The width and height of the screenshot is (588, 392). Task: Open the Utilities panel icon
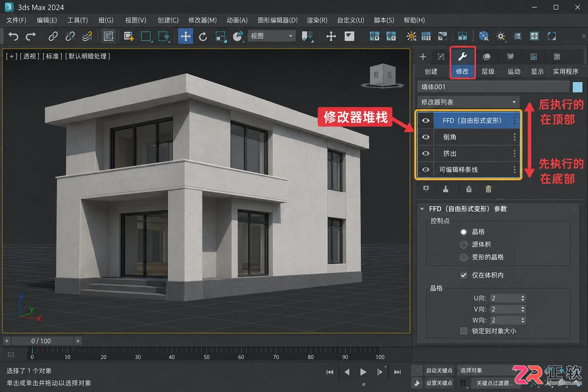click(x=557, y=57)
